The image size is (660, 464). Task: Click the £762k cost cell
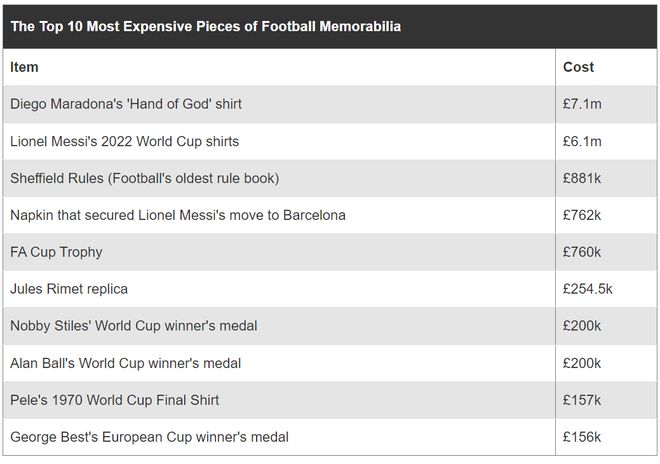(582, 215)
